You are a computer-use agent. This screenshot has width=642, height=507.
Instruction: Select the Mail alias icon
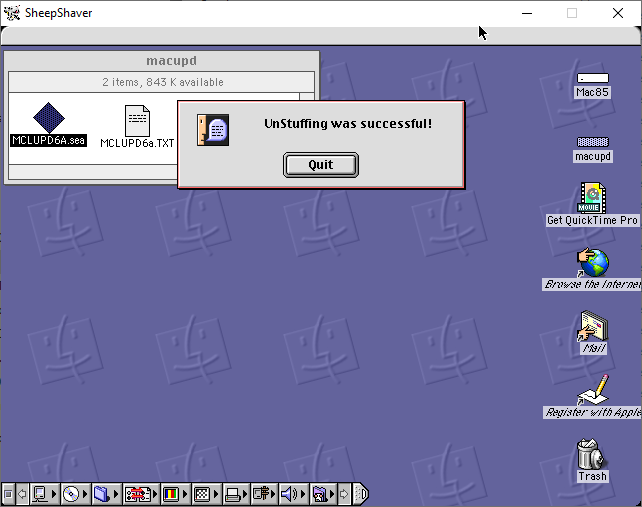(x=592, y=326)
